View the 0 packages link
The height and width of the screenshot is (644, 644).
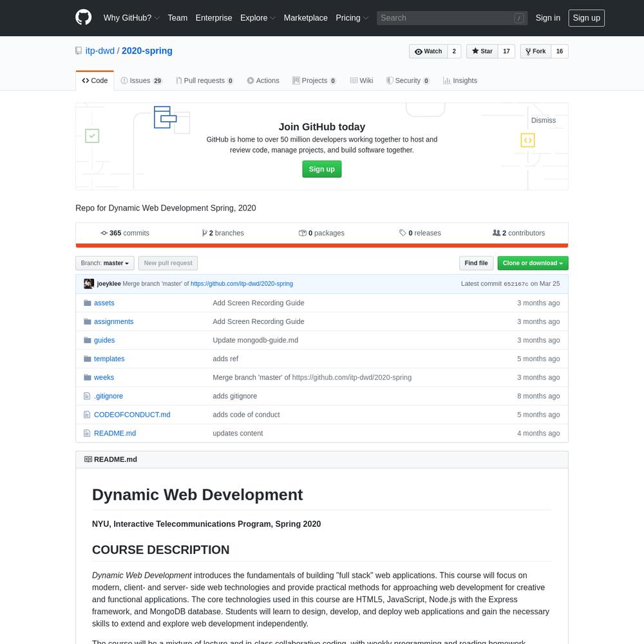click(321, 233)
